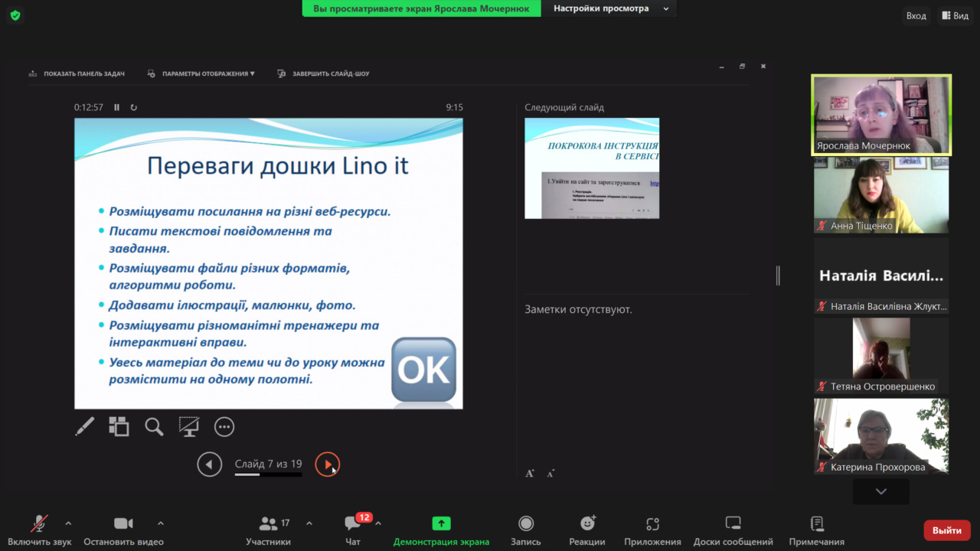Show more participant videos chevron

pos(881,491)
